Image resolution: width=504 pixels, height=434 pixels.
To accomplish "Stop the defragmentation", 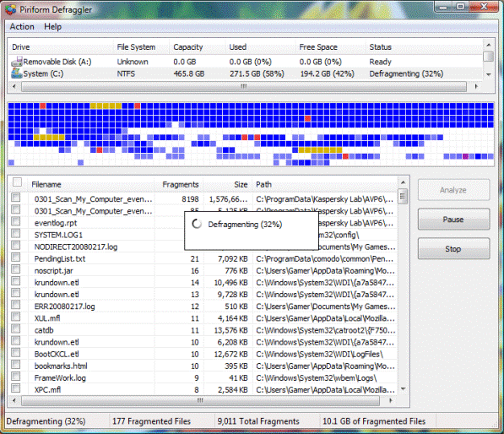I will click(453, 249).
